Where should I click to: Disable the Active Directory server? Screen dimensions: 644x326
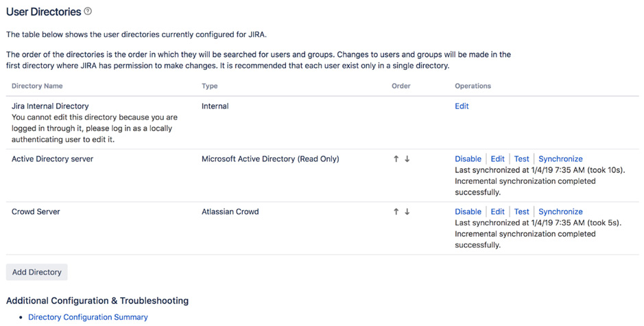pos(468,159)
